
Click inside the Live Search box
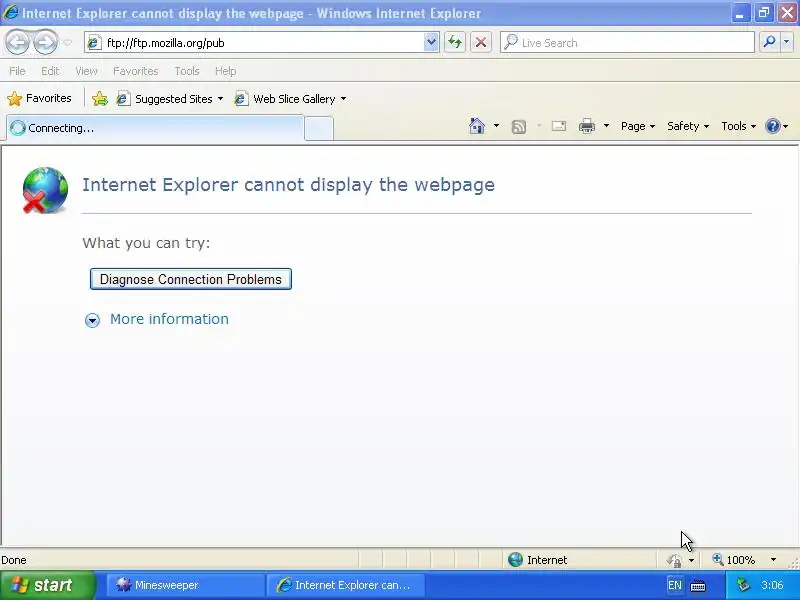[627, 43]
